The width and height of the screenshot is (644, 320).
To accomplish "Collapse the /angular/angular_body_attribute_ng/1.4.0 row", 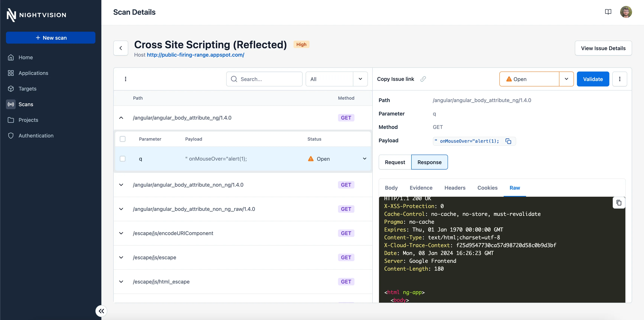I will tap(121, 118).
